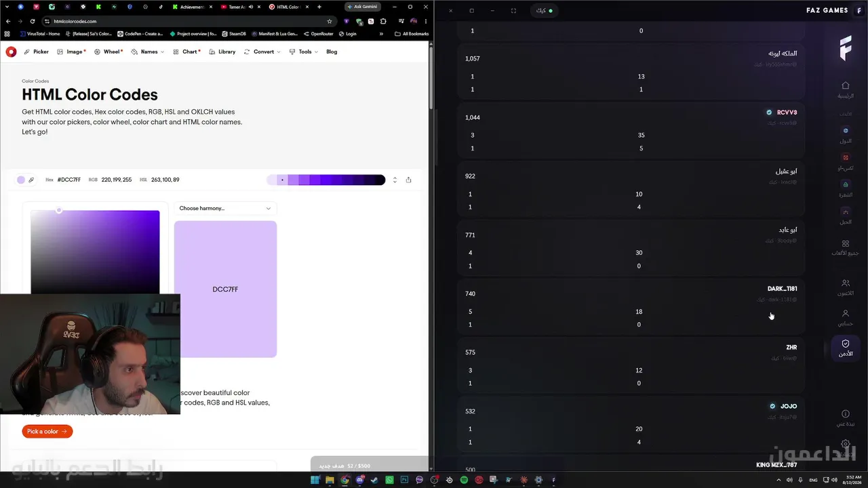
Task: Expand the Convert dropdown menu
Action: (262, 52)
